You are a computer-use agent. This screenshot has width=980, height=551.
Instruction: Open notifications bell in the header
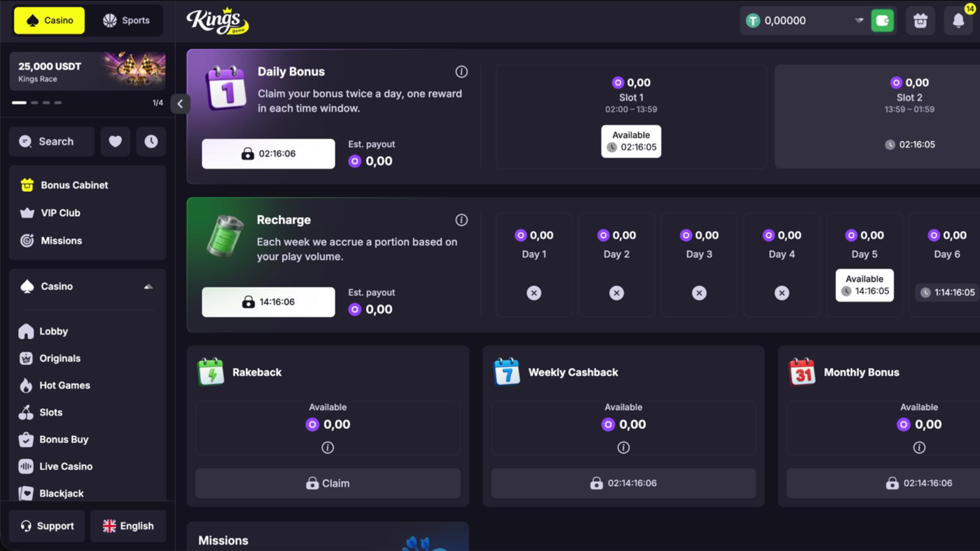point(959,21)
